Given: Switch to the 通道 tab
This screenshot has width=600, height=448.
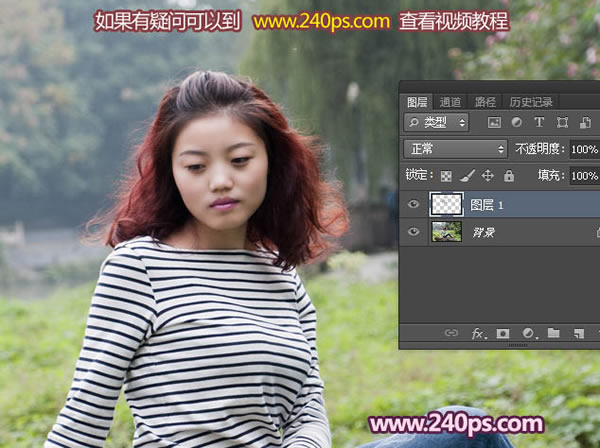Looking at the screenshot, I should [450, 101].
